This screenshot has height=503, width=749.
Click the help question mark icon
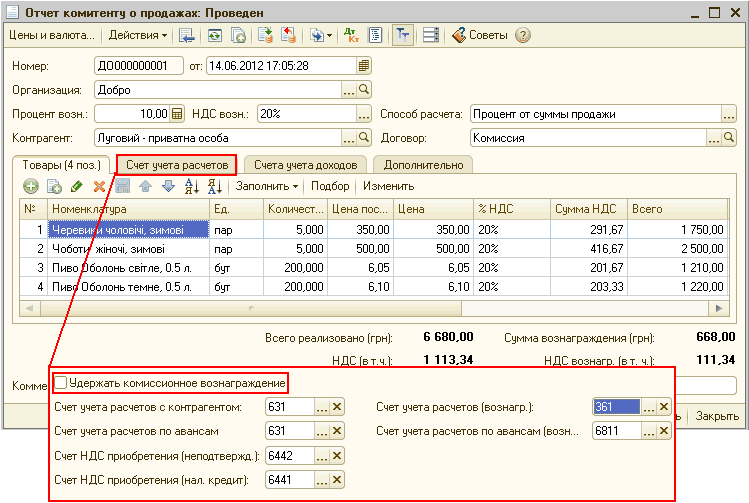click(x=523, y=35)
